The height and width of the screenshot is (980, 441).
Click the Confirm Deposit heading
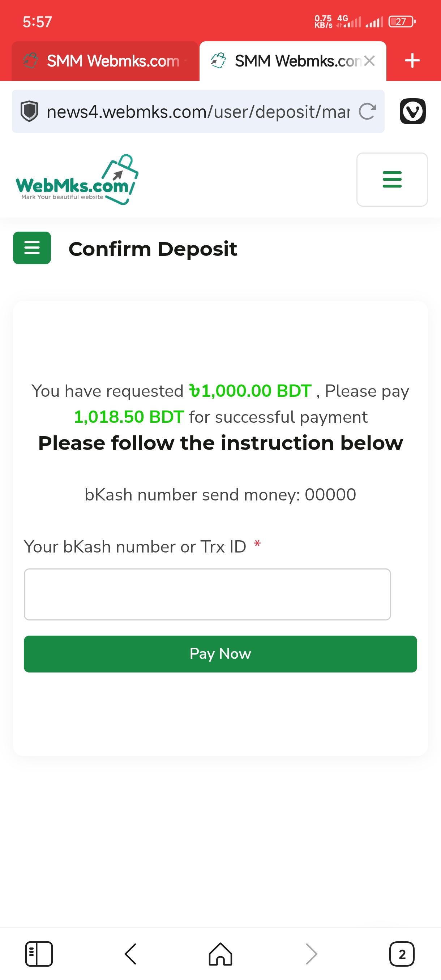[x=153, y=249]
